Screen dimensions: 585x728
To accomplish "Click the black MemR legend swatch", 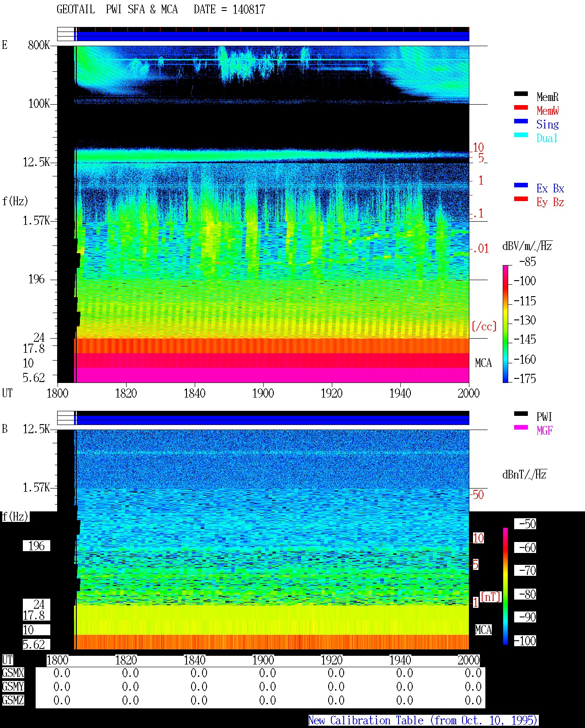I will pyautogui.click(x=521, y=94).
